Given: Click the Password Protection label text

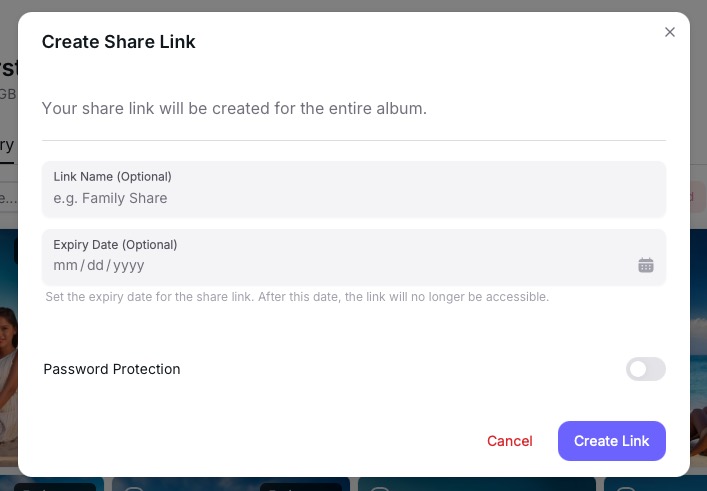Looking at the screenshot, I should tap(112, 369).
